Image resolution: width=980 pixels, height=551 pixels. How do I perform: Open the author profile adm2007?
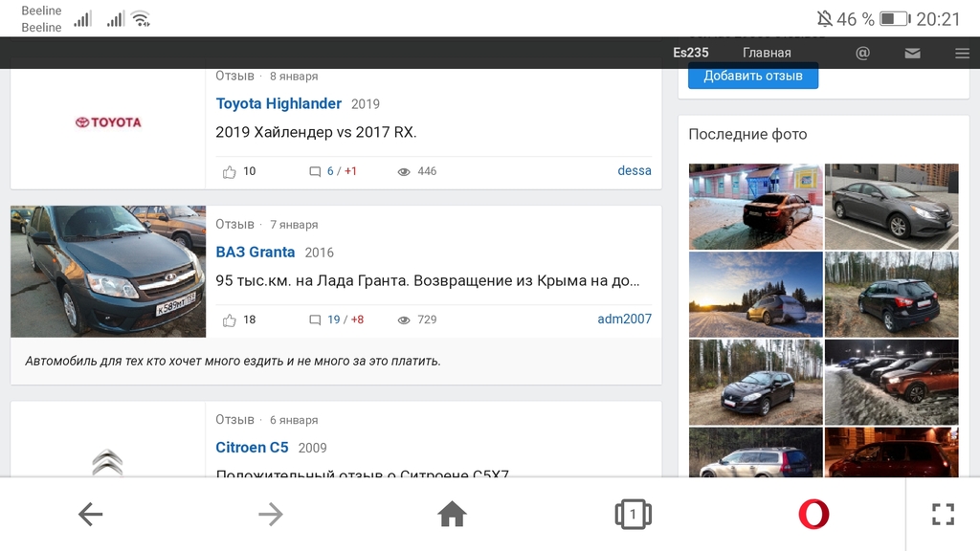624,320
